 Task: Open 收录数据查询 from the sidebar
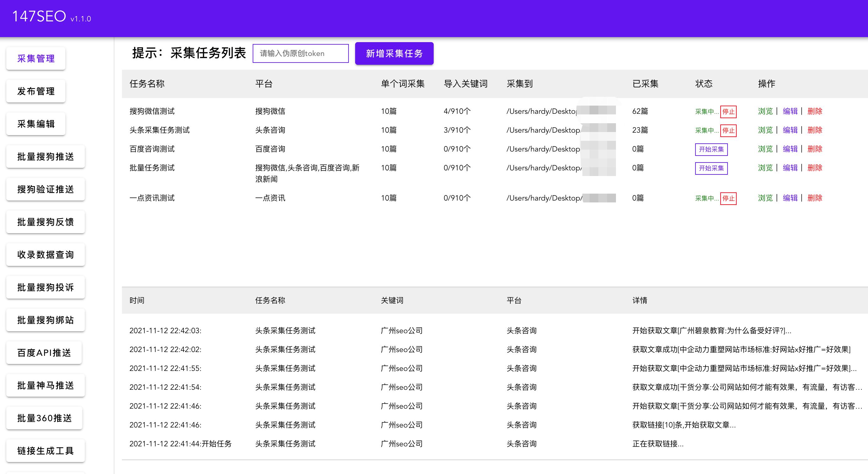45,255
